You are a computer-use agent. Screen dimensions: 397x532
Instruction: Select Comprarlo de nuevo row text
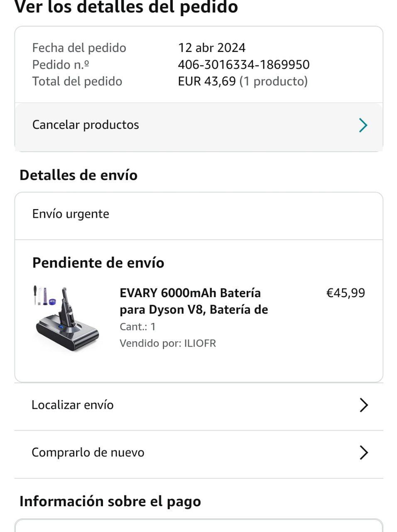(x=88, y=452)
